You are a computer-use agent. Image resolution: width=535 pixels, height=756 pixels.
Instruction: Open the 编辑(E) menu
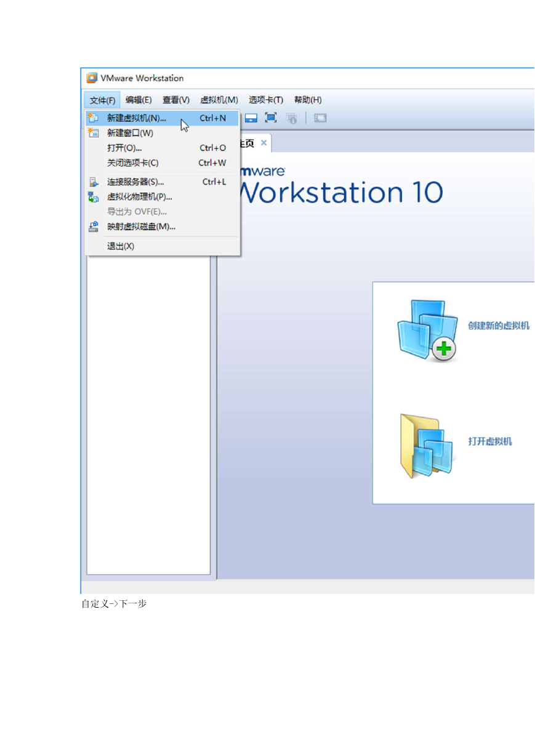[x=139, y=100]
